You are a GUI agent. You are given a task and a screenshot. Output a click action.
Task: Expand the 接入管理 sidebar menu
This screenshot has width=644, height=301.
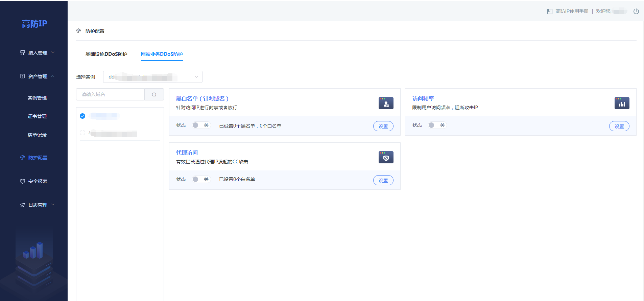(38, 53)
